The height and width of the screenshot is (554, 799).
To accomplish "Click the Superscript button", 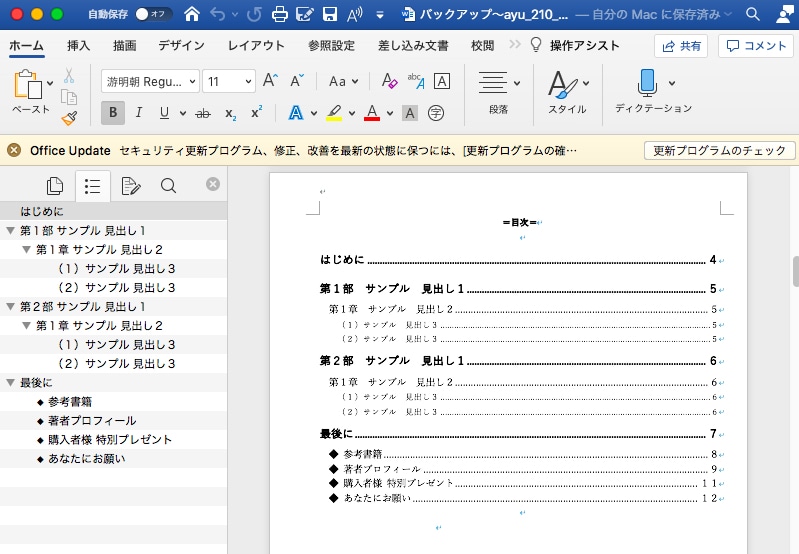I will coord(256,112).
